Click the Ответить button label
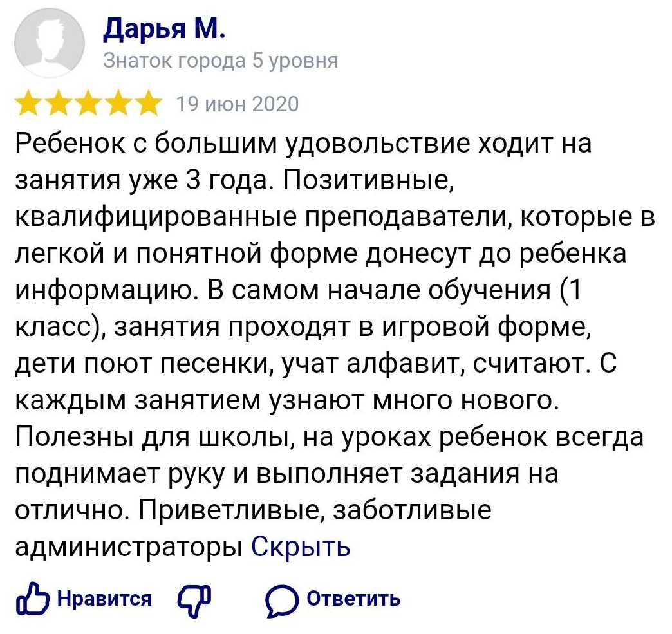The height and width of the screenshot is (634, 672). coord(353,598)
